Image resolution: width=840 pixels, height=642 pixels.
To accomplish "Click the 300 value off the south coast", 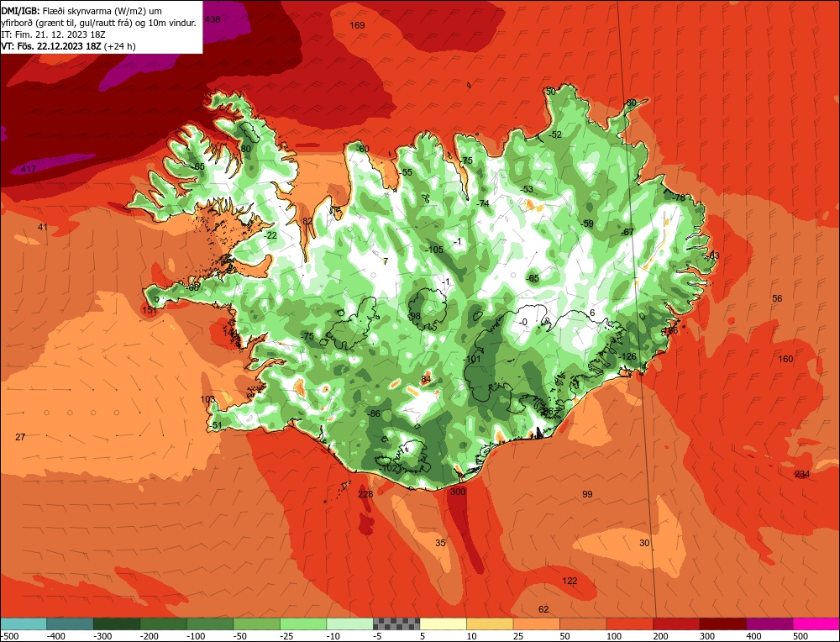I will click(x=458, y=492).
